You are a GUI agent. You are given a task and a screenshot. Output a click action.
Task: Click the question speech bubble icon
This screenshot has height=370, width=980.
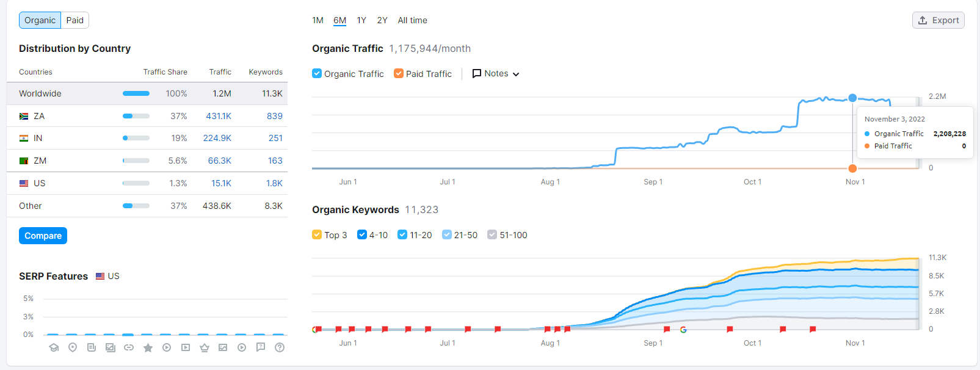(261, 347)
